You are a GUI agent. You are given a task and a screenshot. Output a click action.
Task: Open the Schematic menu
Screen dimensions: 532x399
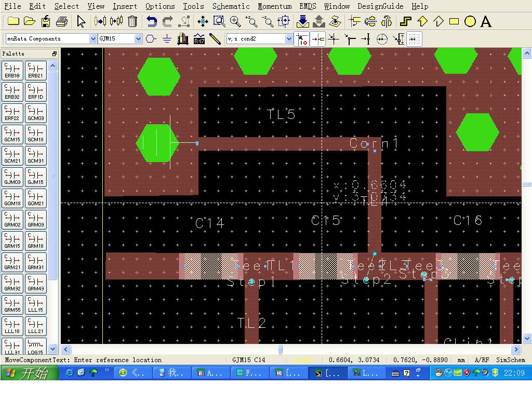[x=231, y=6]
